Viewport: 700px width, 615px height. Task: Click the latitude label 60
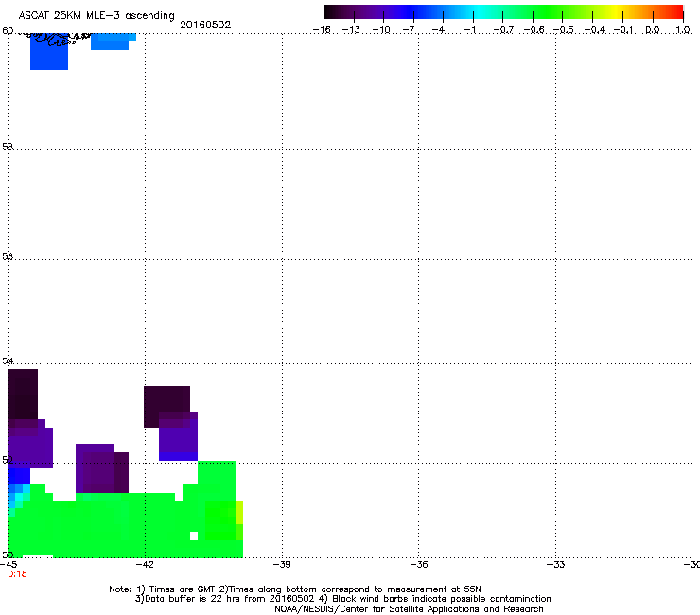(8, 31)
